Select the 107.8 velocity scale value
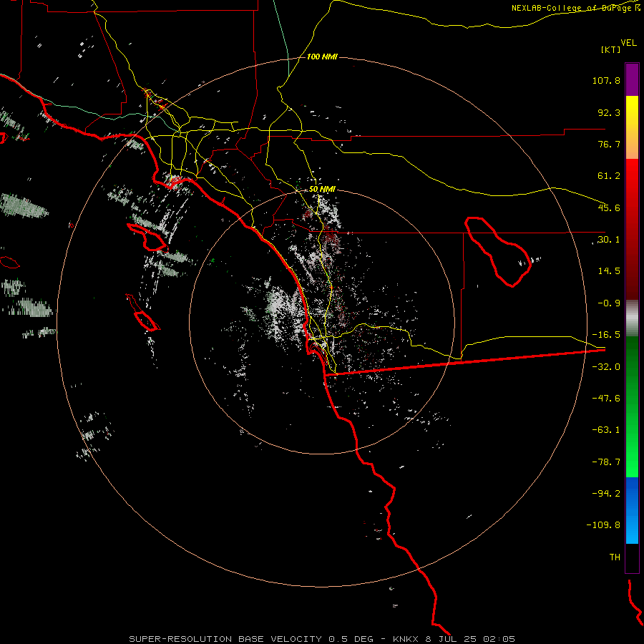 pos(606,80)
